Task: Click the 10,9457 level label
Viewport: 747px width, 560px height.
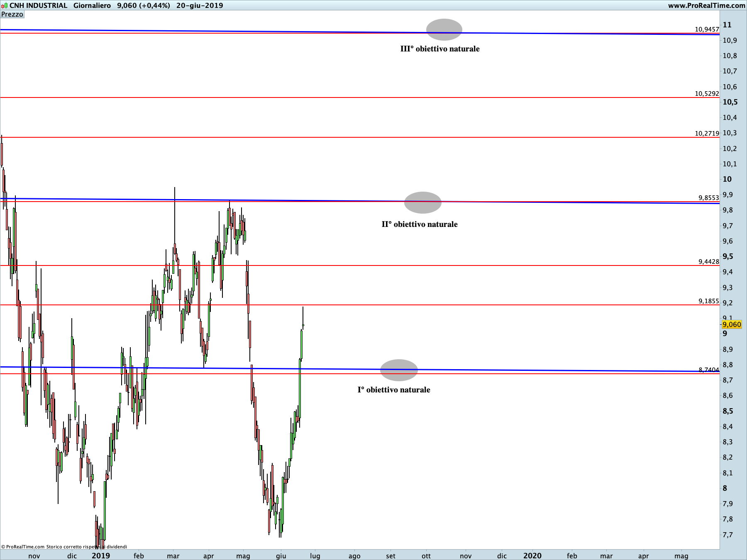Action: pos(707,29)
